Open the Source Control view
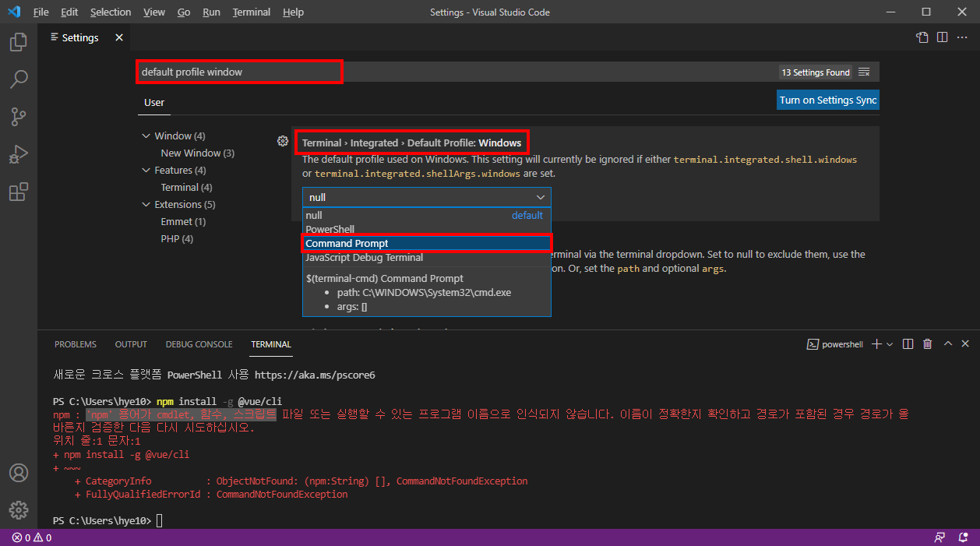 (x=18, y=116)
